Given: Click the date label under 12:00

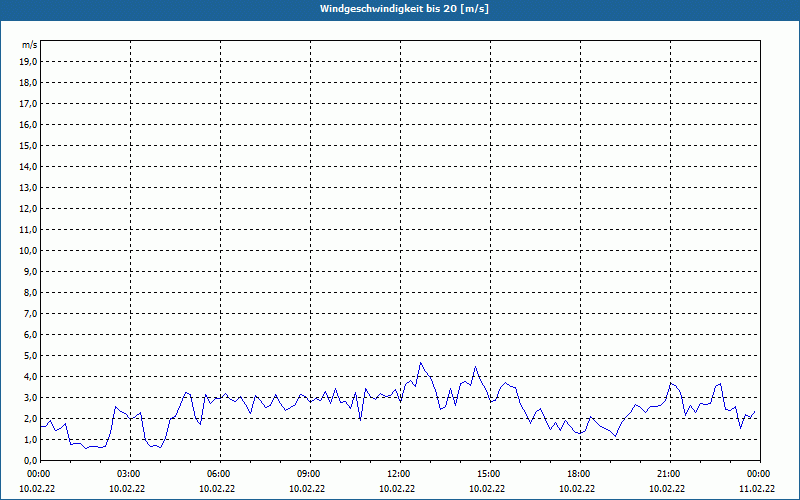Looking at the screenshot, I should (397, 488).
